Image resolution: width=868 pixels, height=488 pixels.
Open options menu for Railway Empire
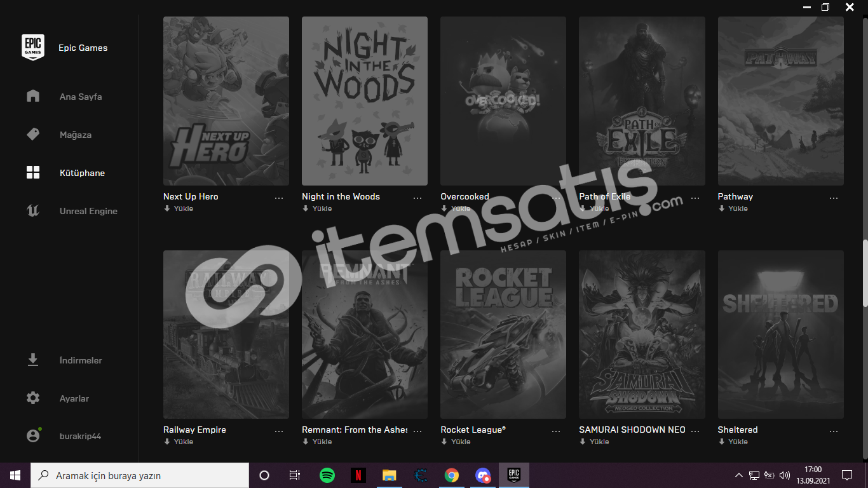pyautogui.click(x=279, y=431)
